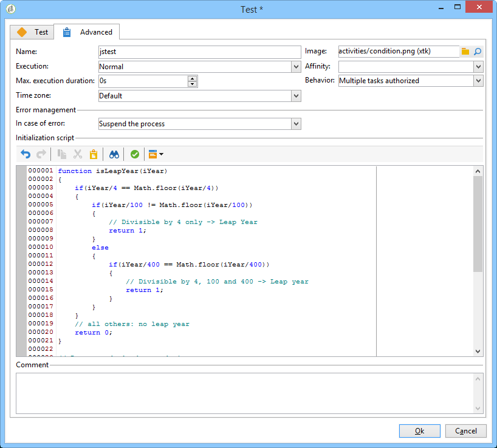Open the Behavior dropdown list
497x448 pixels.
478,81
